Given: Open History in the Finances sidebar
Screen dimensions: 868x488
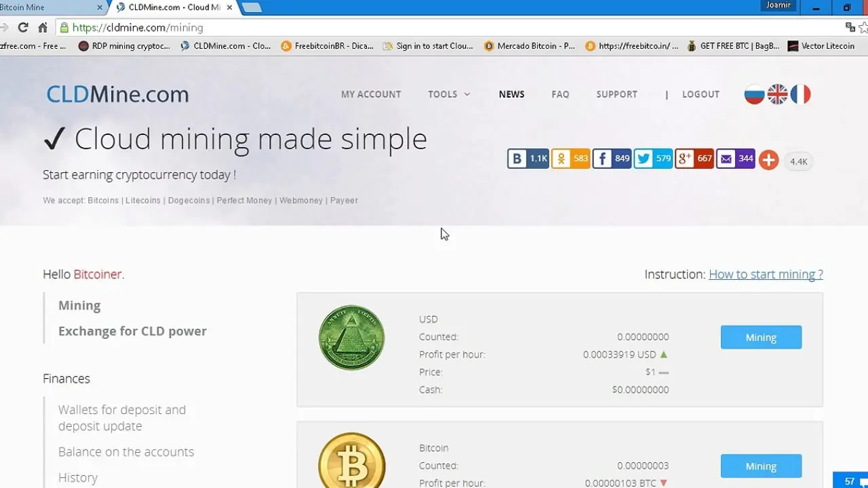Looking at the screenshot, I should pyautogui.click(x=78, y=477).
